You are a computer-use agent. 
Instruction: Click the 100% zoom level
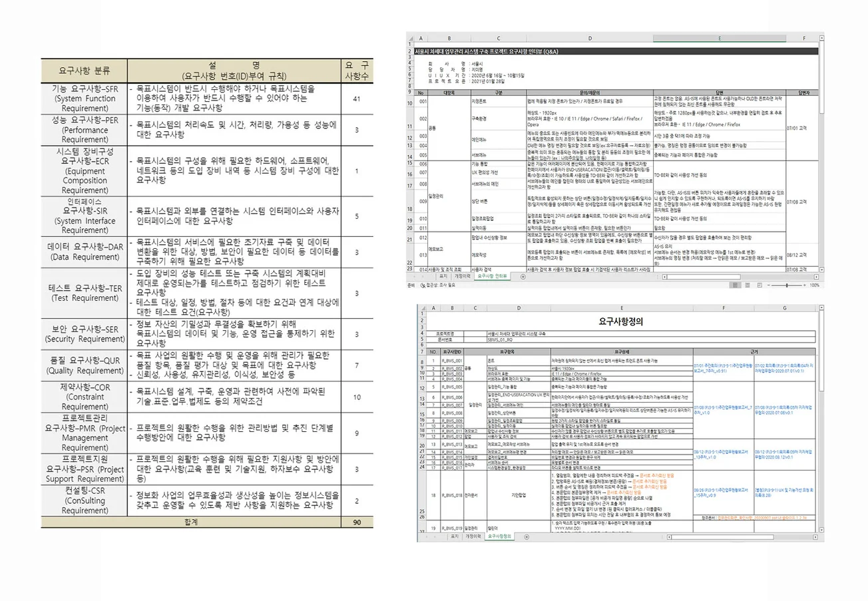click(x=815, y=285)
